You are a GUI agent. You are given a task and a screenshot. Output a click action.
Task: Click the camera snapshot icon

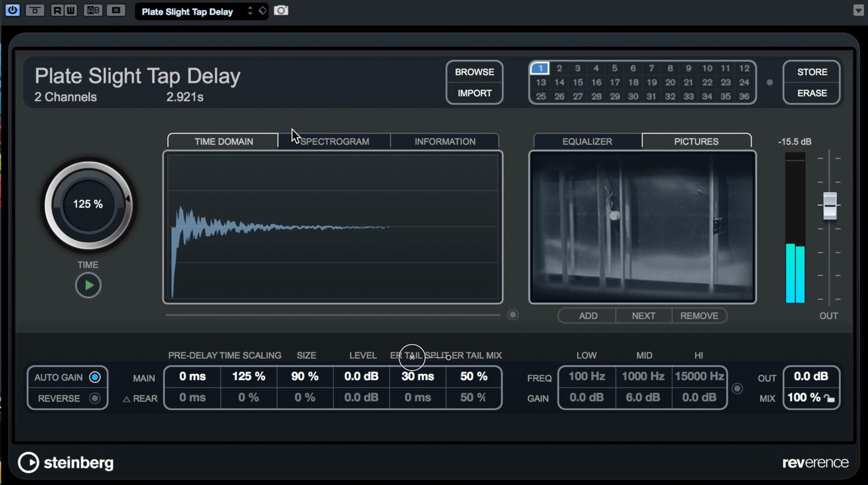(x=281, y=11)
